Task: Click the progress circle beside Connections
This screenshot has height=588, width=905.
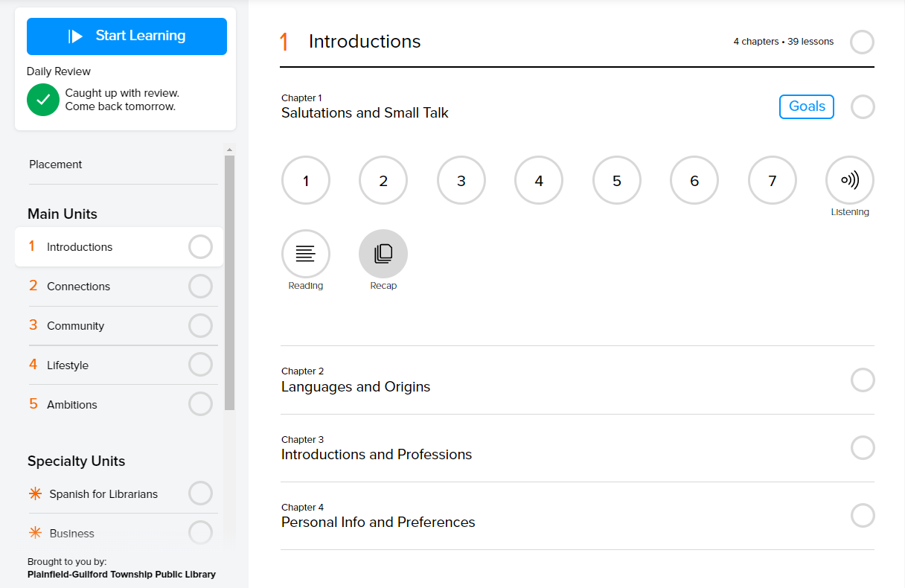Action: 200,286
